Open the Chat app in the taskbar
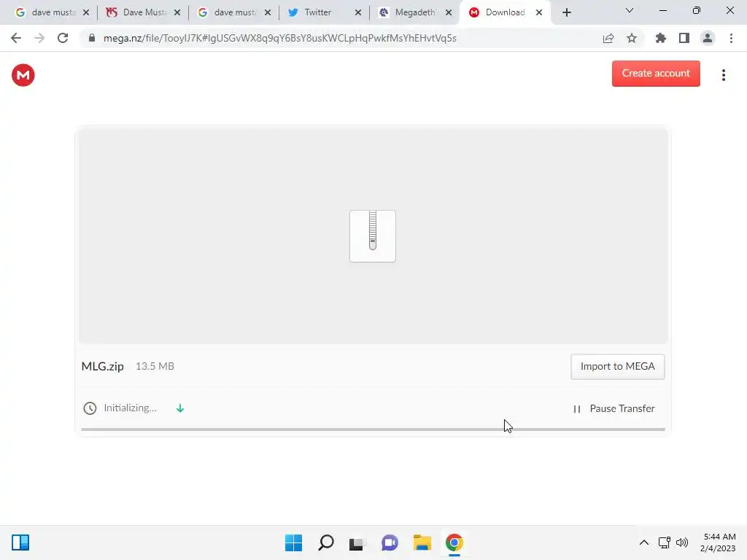The height and width of the screenshot is (560, 747). coord(390,542)
